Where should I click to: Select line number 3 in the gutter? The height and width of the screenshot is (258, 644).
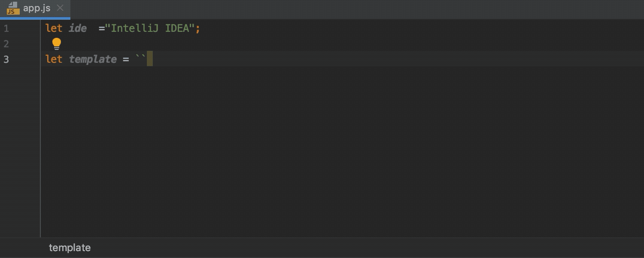pos(6,59)
